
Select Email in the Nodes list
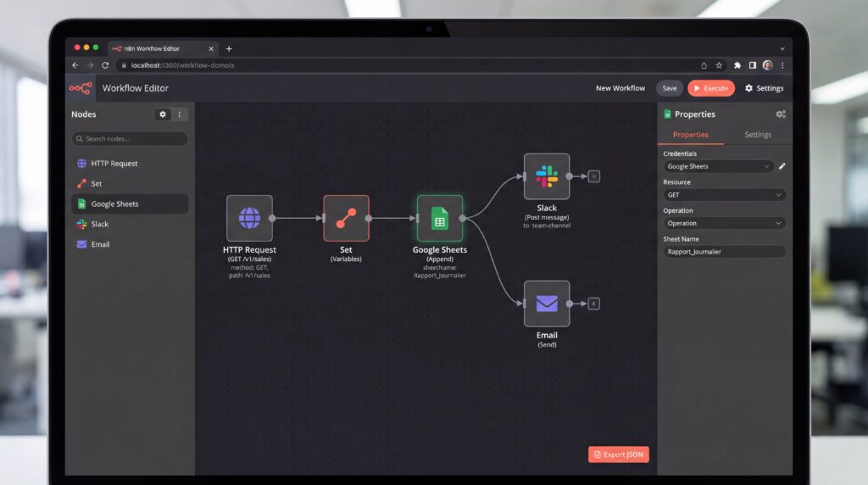coord(130,244)
